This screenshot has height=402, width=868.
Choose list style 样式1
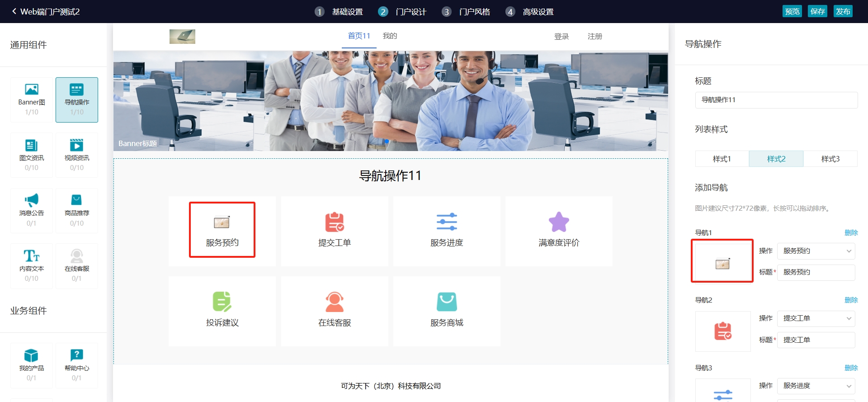click(x=722, y=159)
